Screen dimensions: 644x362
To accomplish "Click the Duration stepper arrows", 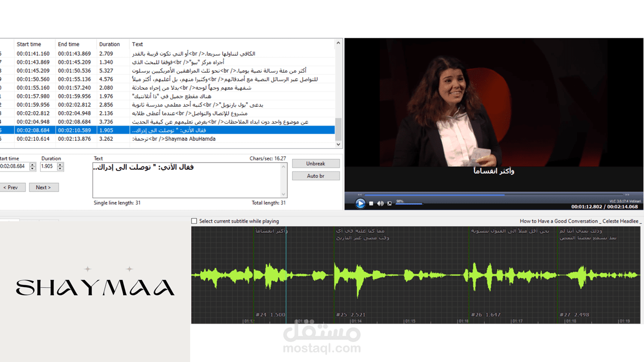I will pyautogui.click(x=61, y=166).
